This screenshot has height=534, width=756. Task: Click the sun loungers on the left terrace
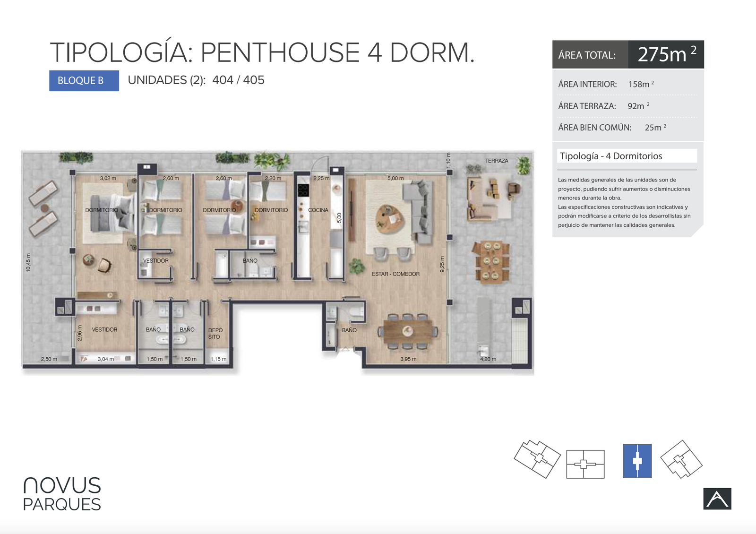[43, 208]
